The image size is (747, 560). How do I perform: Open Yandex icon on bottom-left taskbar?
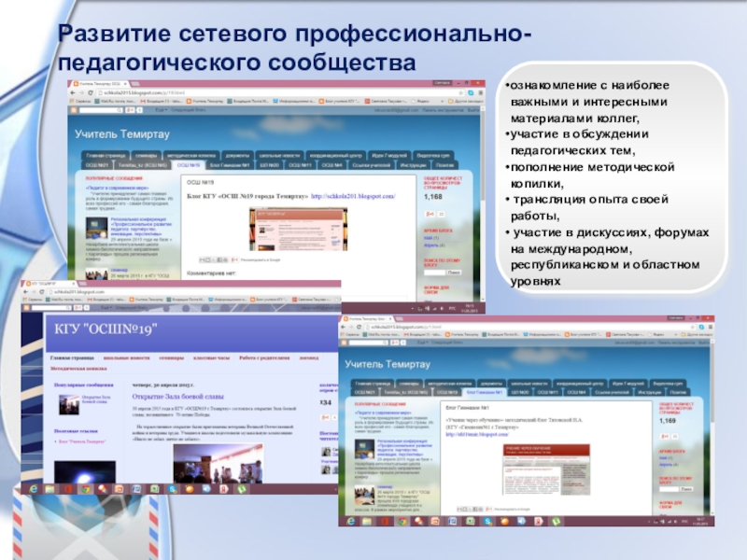223,489
